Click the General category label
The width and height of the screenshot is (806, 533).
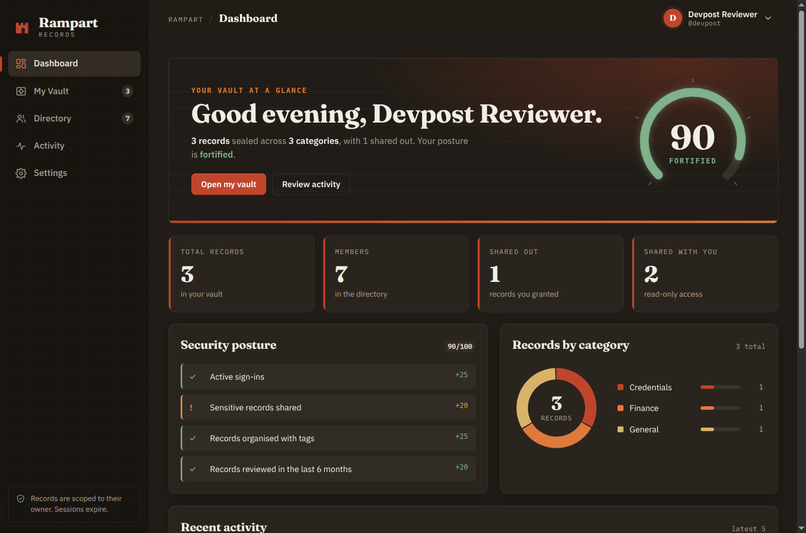click(644, 430)
